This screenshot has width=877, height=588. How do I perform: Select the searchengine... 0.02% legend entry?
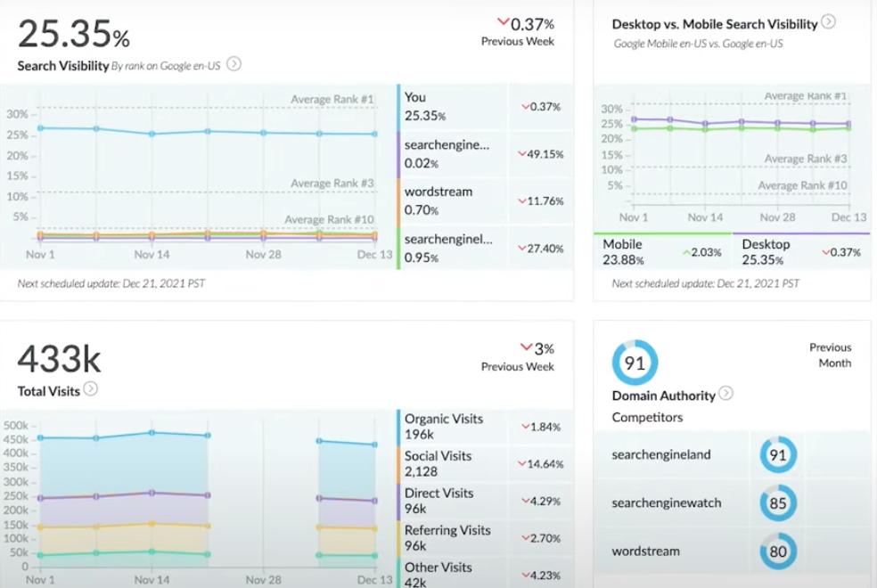pos(453,154)
